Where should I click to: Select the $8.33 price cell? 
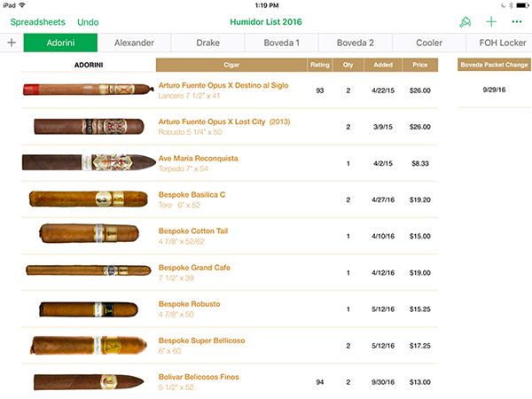[x=420, y=163]
